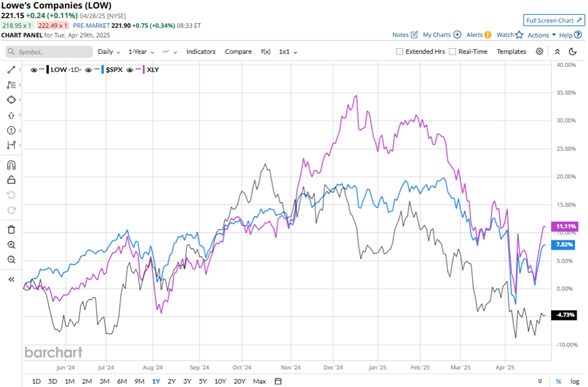
Task: Open XLY series options ellipsis
Action: 138,69
